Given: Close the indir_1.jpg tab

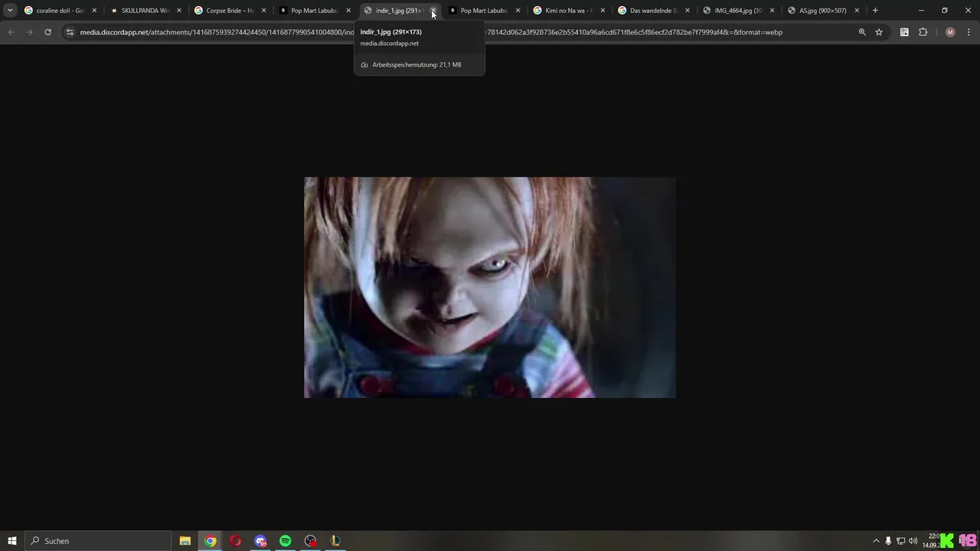Looking at the screenshot, I should point(433,11).
